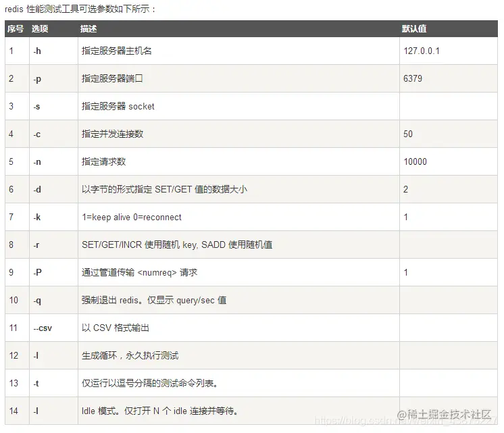Click serial number "9" in the -P row

click(11, 272)
